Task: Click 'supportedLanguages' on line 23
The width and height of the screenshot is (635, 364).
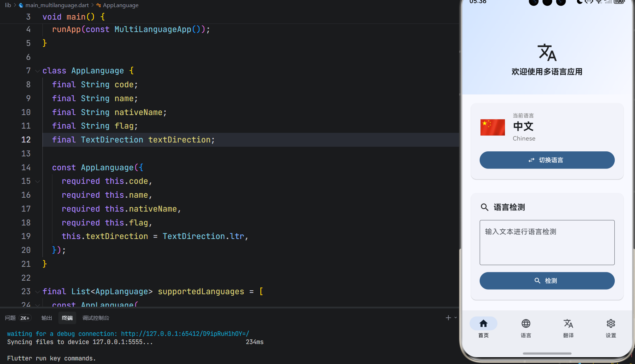Action: [x=201, y=291]
